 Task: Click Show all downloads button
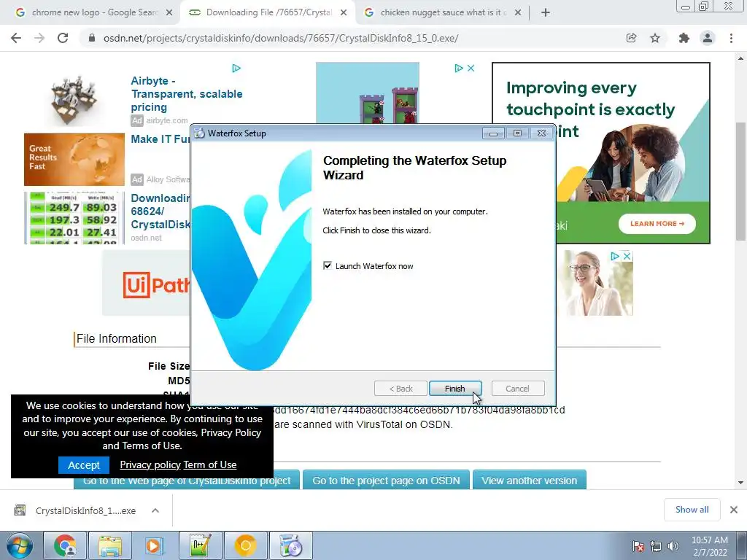[692, 510]
